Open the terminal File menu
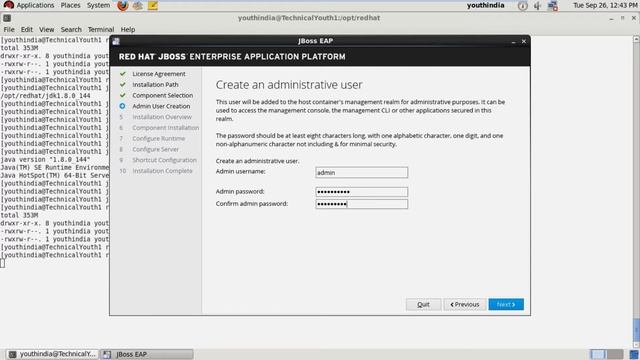This screenshot has height=360, width=640. (9, 29)
